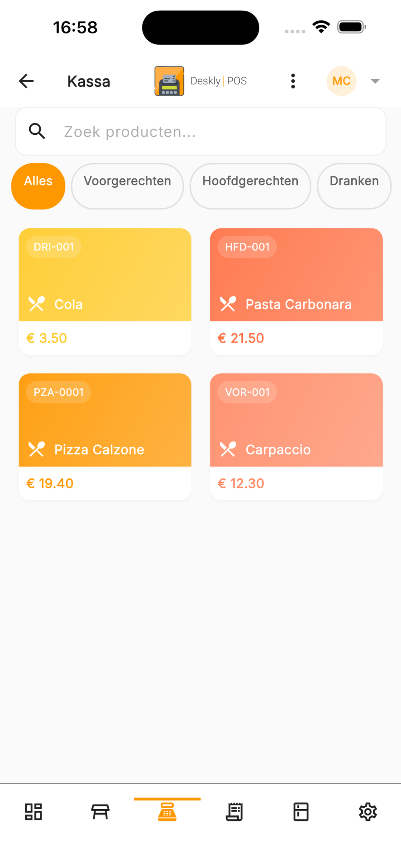Filter by Voorgerechten category

coord(127,186)
